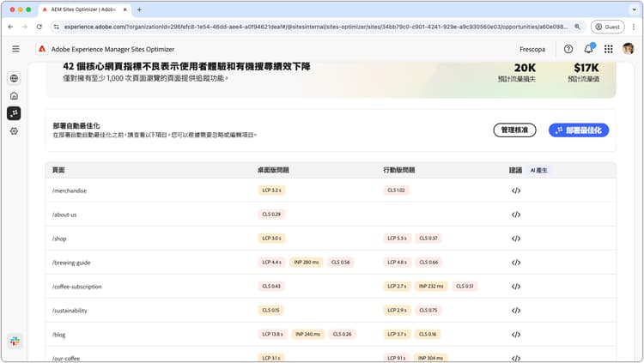
Task: Click the zoom magnifier icon in address bar
Action: click(577, 27)
